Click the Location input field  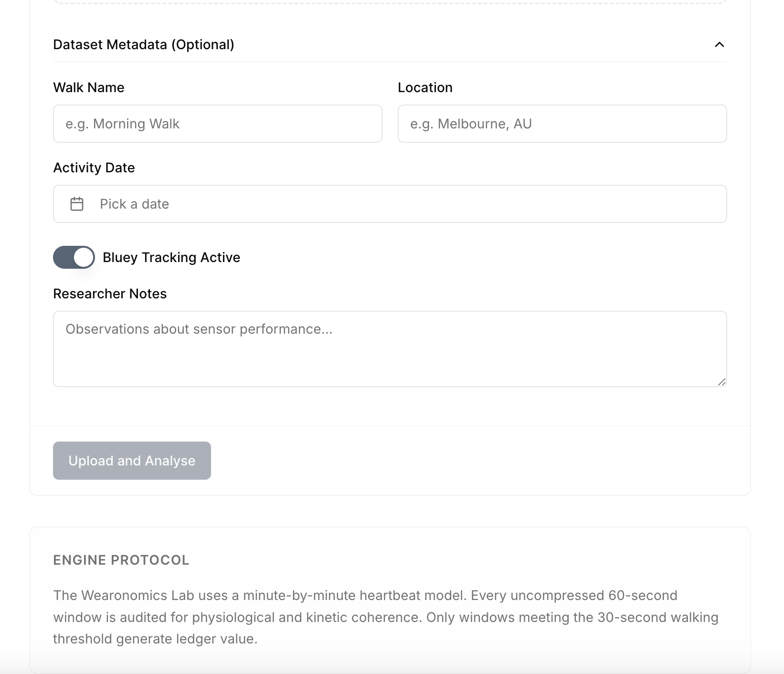pos(562,124)
